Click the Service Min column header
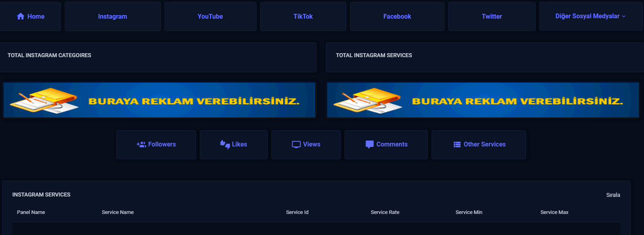 [469, 212]
